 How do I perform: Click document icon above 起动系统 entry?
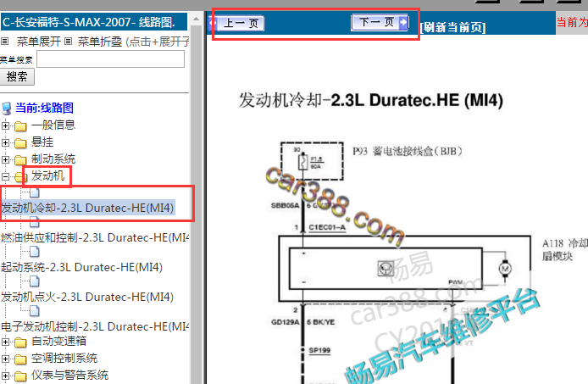tap(35, 252)
